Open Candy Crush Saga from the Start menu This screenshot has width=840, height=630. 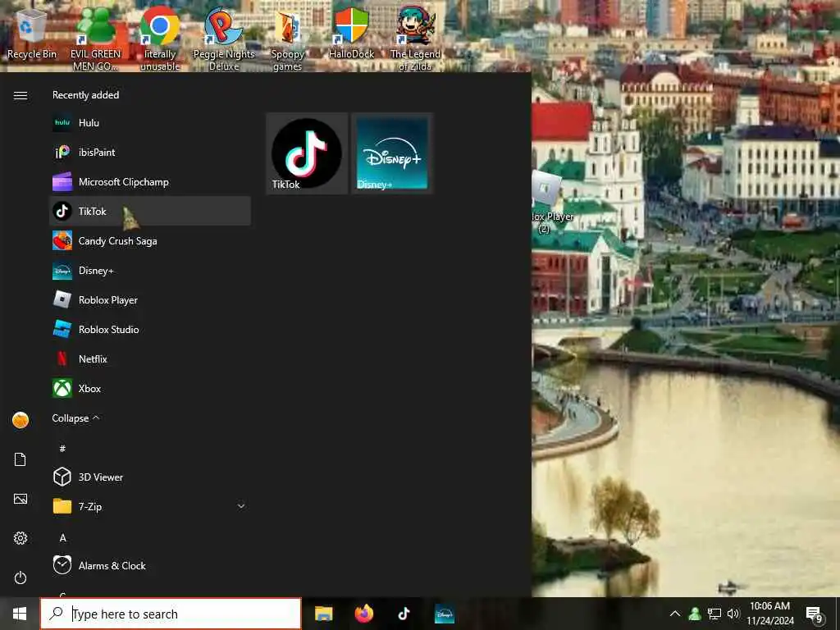tap(149, 240)
